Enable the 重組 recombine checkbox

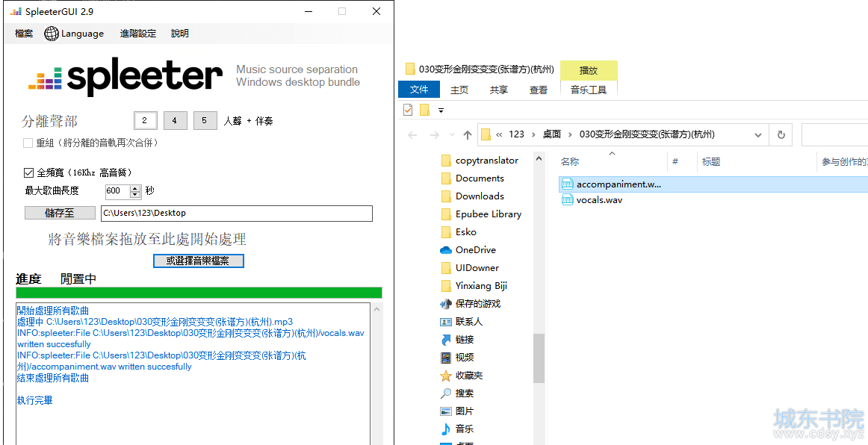click(28, 143)
